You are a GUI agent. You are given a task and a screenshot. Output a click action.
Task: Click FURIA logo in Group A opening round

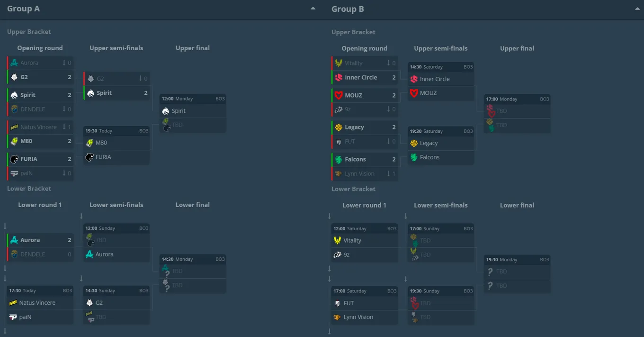pos(14,159)
